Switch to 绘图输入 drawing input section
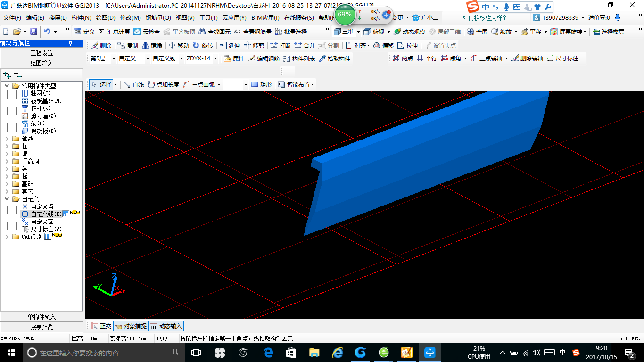Viewport: 644px width, 362px height. tap(41, 63)
